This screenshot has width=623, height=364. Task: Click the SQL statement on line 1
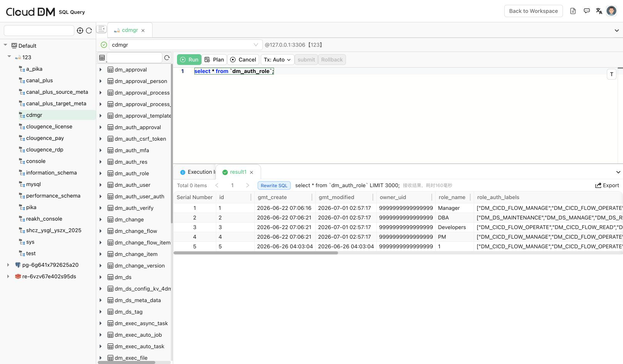coord(234,71)
